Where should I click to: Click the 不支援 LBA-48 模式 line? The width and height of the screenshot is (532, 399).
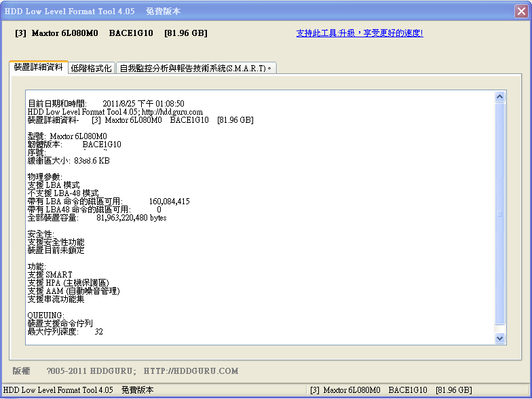tap(63, 193)
